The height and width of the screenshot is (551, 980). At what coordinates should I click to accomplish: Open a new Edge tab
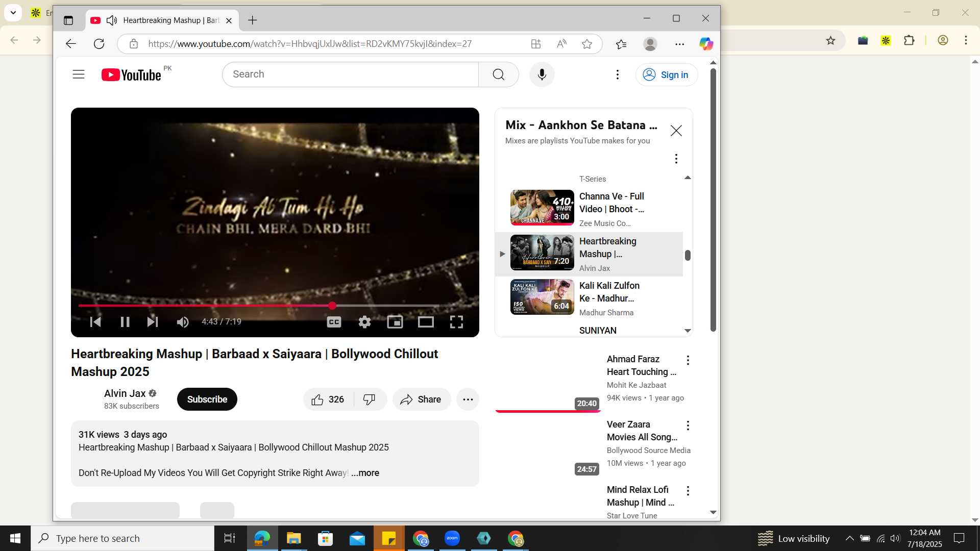tap(252, 20)
